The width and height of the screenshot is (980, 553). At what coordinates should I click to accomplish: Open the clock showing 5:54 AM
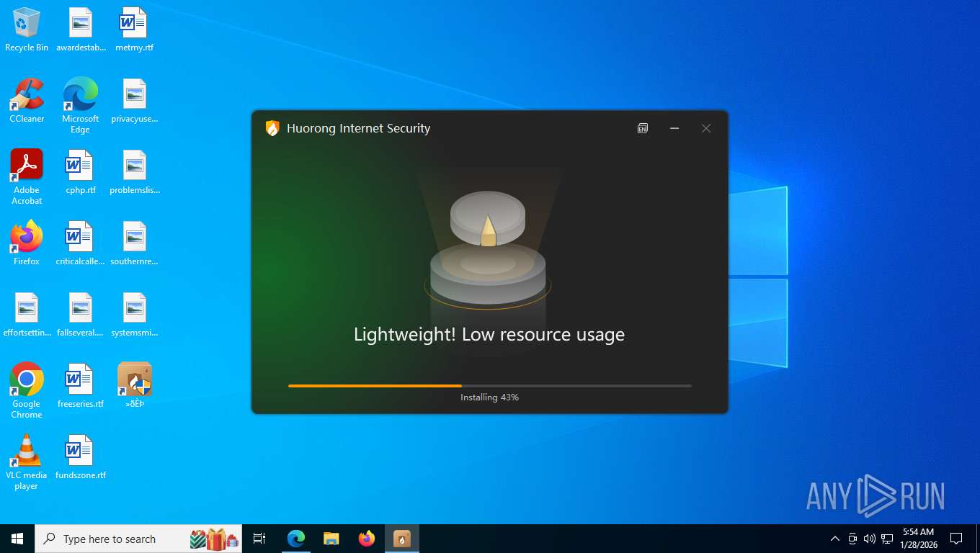point(918,539)
